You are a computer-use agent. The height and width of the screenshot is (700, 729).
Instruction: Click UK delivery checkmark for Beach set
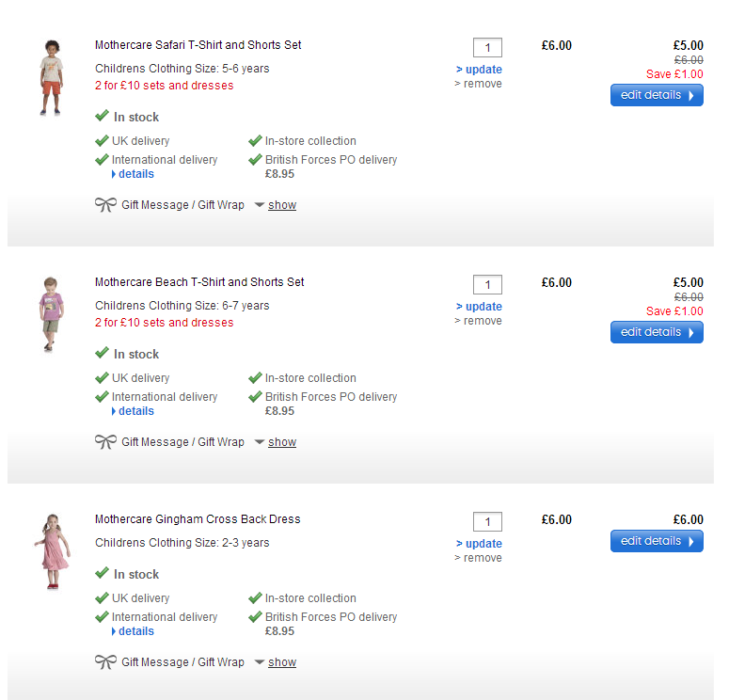point(102,378)
